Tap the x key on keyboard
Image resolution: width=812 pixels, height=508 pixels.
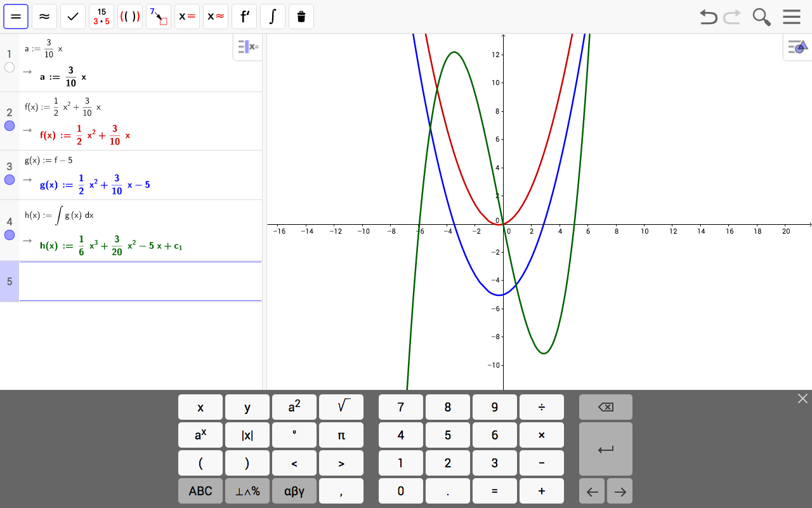(x=200, y=407)
